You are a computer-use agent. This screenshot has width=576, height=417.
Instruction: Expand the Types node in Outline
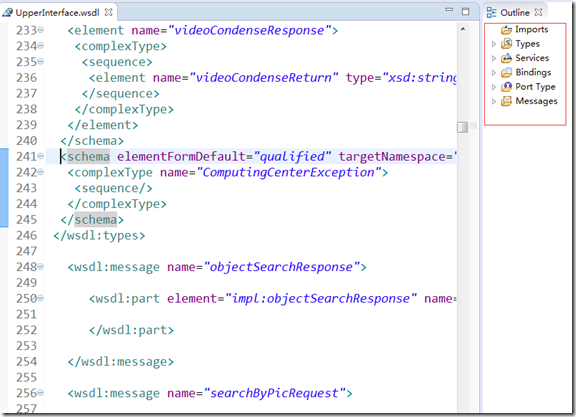click(494, 44)
